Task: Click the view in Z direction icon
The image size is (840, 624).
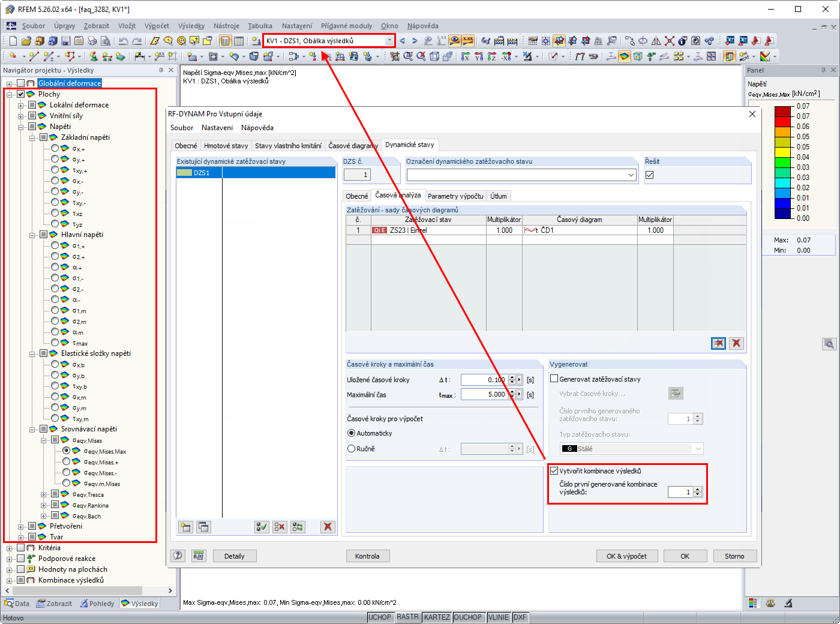Action: pyautogui.click(x=492, y=56)
